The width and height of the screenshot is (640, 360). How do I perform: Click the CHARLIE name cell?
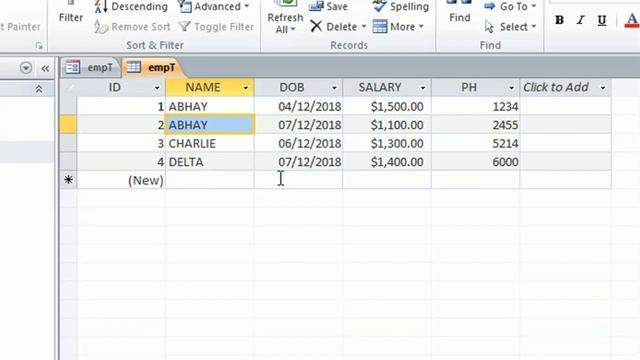[210, 143]
